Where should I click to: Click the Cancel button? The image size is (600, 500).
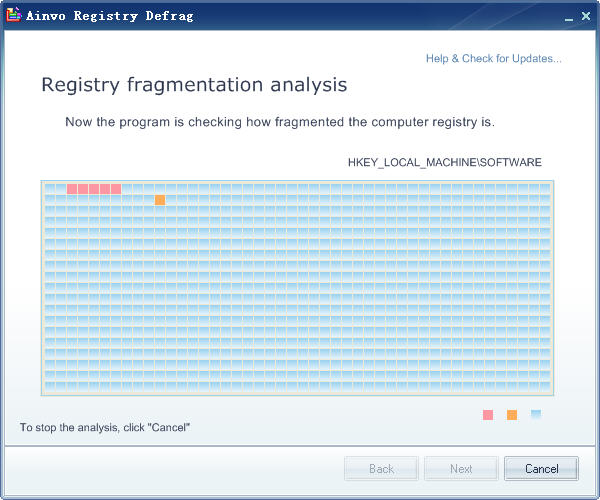point(541,469)
